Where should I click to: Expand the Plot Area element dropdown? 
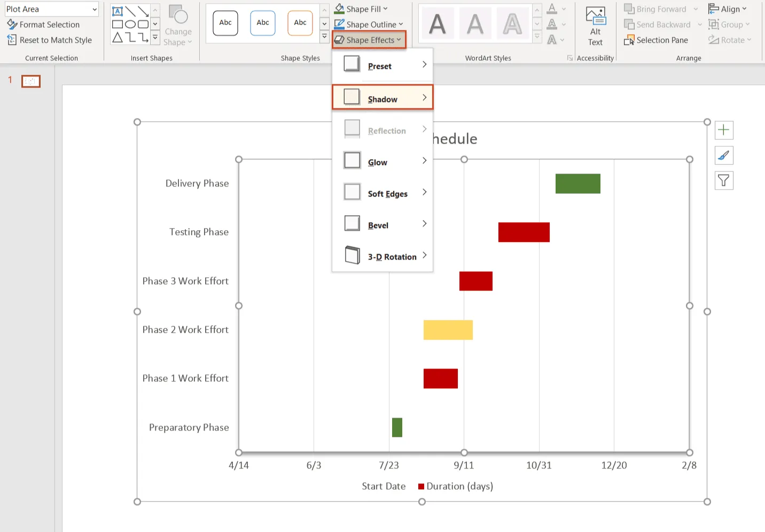click(95, 9)
